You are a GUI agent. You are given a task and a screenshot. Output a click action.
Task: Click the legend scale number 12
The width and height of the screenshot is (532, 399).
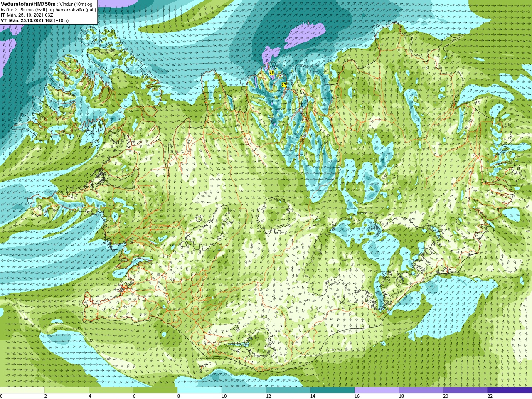tap(268, 396)
